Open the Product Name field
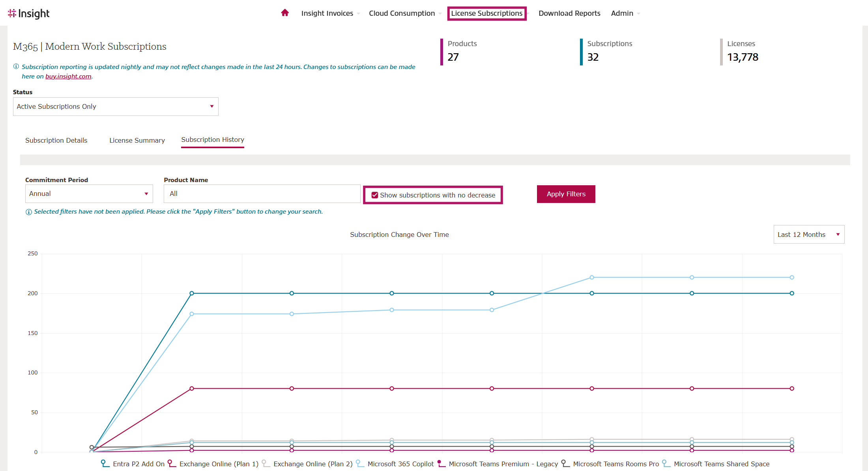The width and height of the screenshot is (868, 471). [x=262, y=194]
